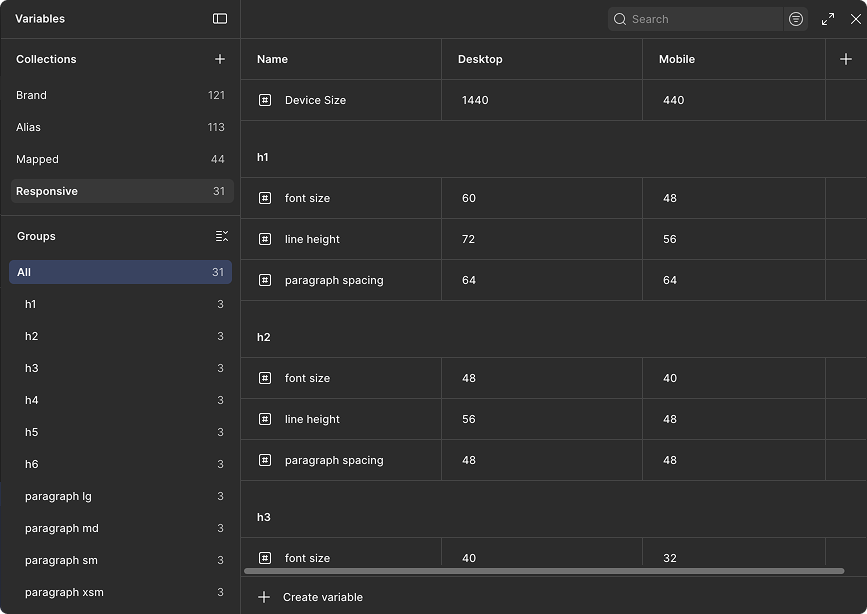Toggle the sidebar panel icon
Viewport: 867px width, 614px height.
click(220, 19)
